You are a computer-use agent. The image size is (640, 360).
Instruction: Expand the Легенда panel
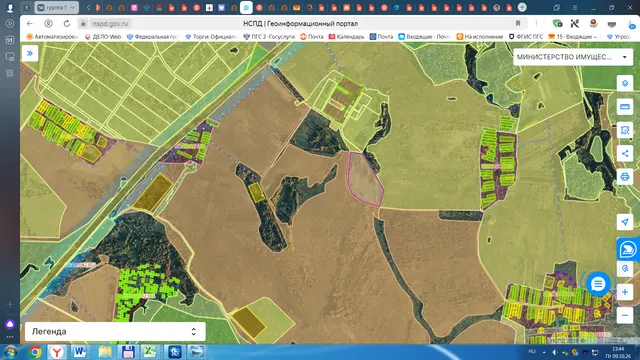(115, 331)
